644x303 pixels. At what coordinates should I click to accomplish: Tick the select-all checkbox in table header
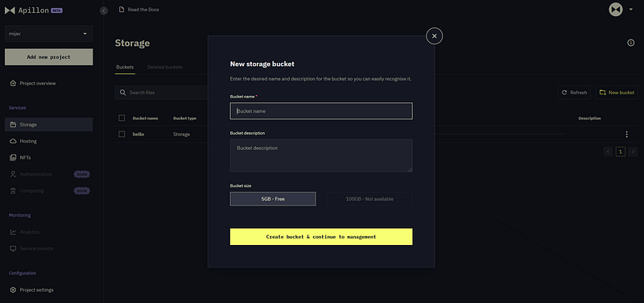[122, 118]
